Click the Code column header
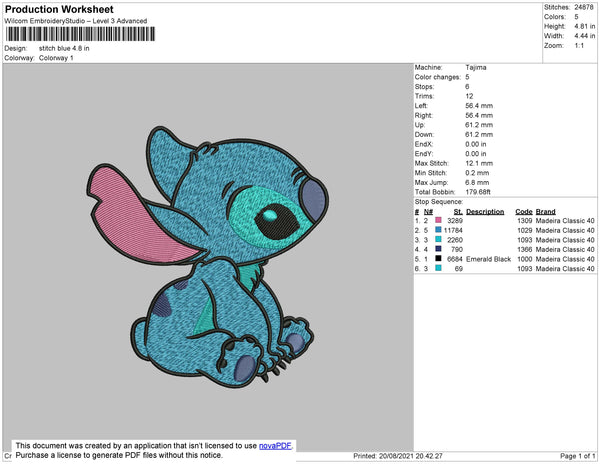Viewport: 600px width, 464px height. click(x=523, y=212)
